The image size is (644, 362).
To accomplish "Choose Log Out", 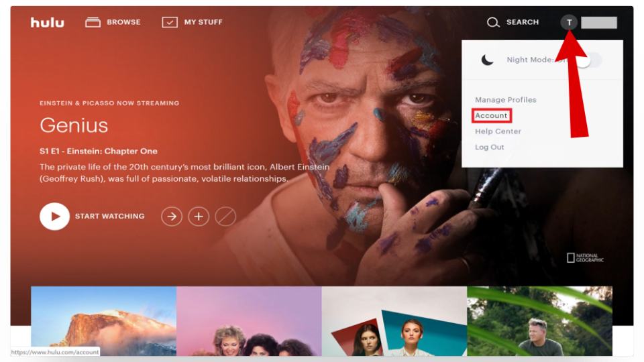I will [x=489, y=147].
